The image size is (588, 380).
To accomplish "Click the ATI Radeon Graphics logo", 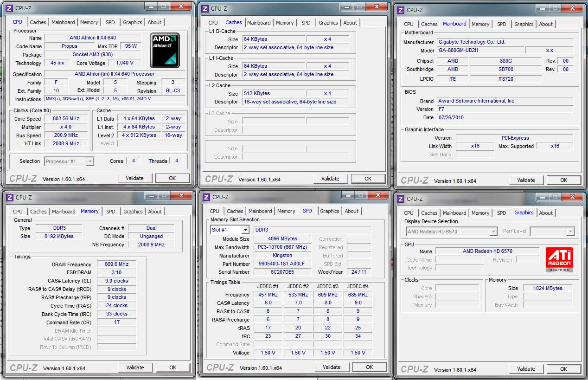I will click(x=559, y=259).
